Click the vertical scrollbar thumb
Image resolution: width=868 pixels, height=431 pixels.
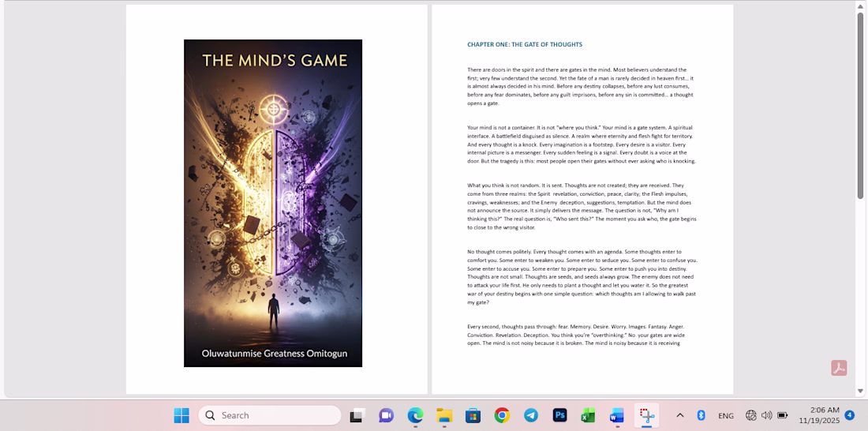860,105
